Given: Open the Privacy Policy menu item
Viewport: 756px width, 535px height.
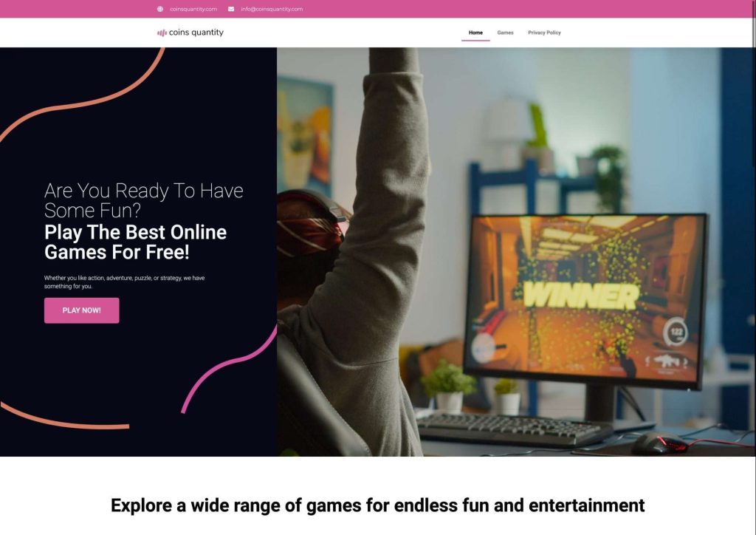Looking at the screenshot, I should 544,33.
